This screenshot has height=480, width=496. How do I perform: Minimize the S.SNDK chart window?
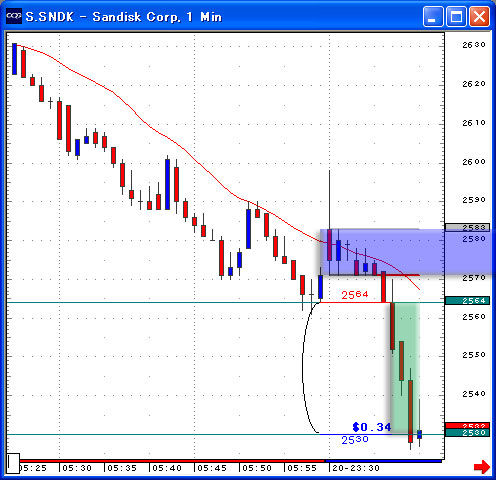point(433,16)
